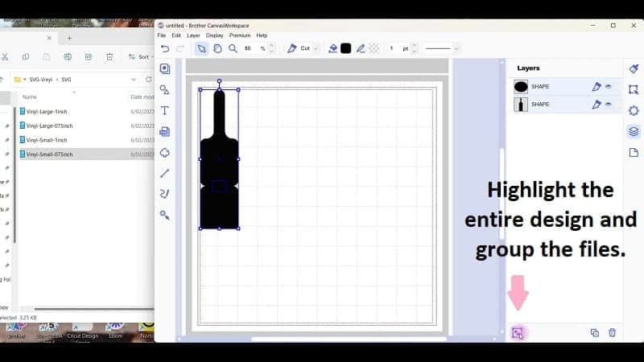Duplicate the selected layer

click(x=595, y=333)
